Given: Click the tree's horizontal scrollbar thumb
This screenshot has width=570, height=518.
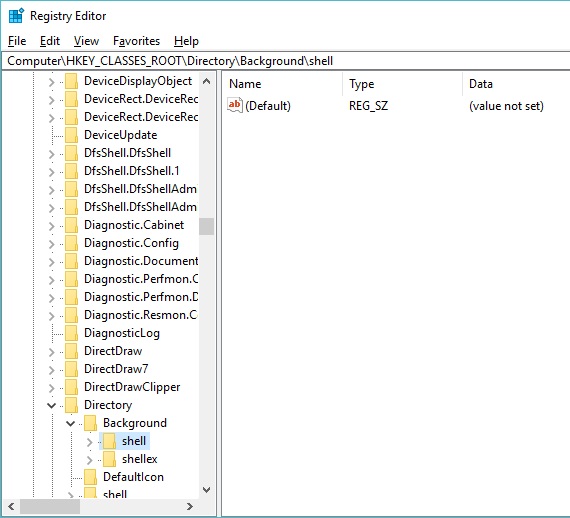Looking at the screenshot, I should (x=50, y=506).
